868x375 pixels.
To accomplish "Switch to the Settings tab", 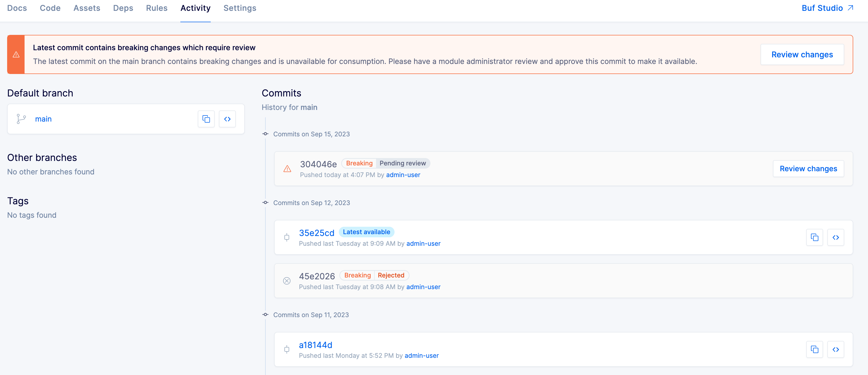I will pyautogui.click(x=239, y=8).
